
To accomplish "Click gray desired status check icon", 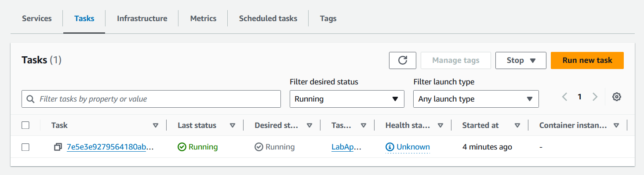I will pos(259,147).
